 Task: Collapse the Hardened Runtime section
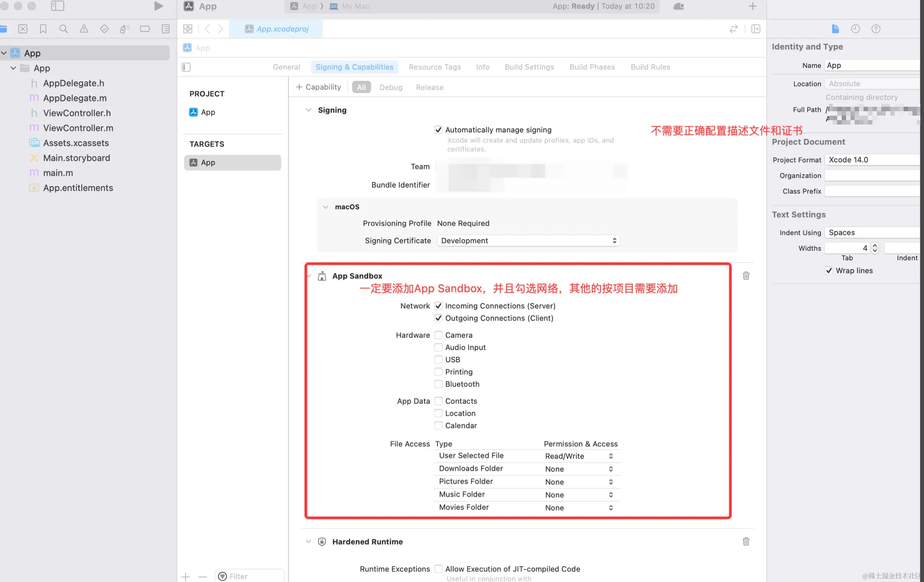tap(308, 541)
